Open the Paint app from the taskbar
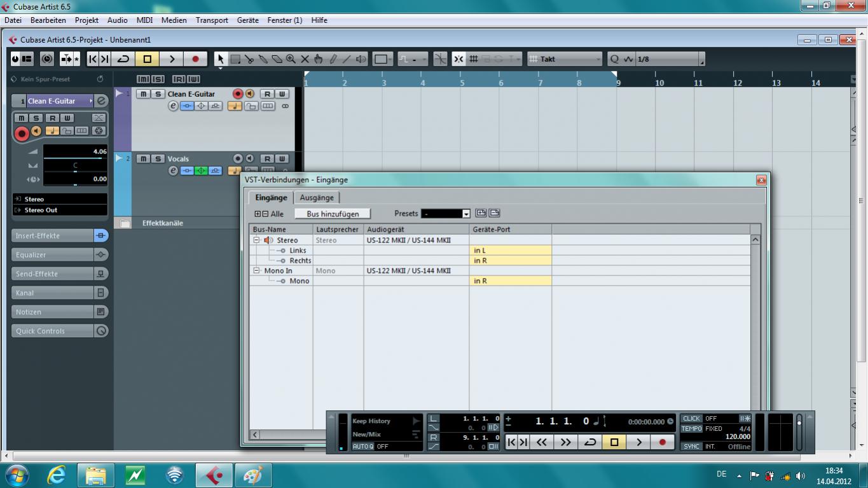Screen dimensions: 868x488 pyautogui.click(x=253, y=475)
